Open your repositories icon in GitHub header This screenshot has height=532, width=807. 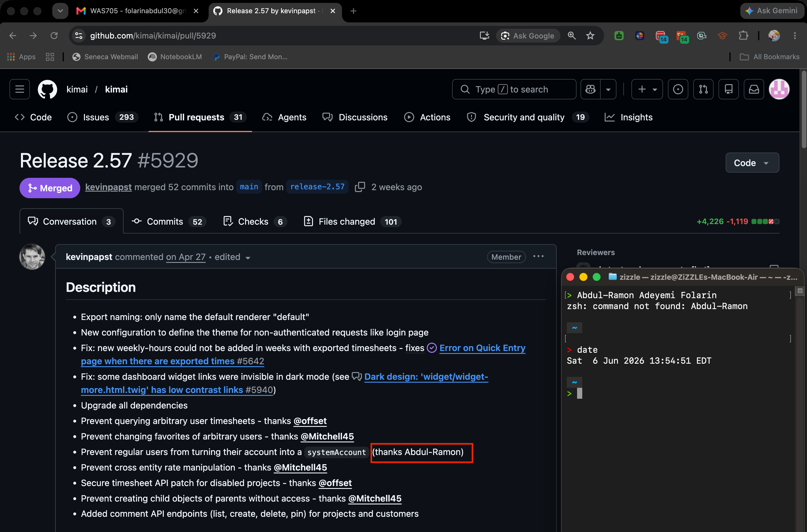(x=729, y=89)
